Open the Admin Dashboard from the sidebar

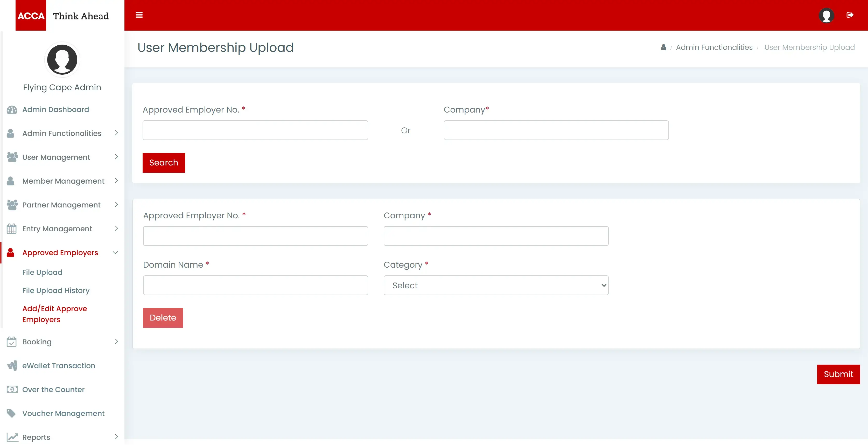click(55, 109)
